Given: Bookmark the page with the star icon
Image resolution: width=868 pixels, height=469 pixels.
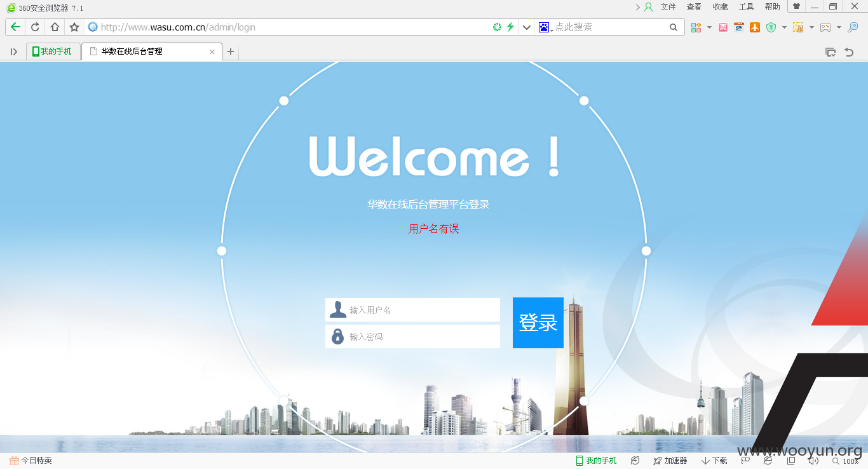Looking at the screenshot, I should [x=74, y=27].
